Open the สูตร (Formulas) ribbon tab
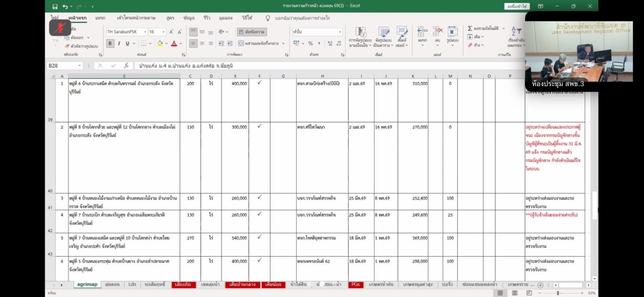Screen dimensions: 644x297 click(x=170, y=18)
